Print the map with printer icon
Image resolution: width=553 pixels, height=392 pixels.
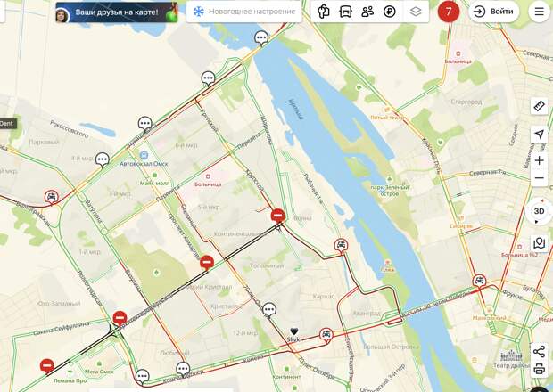[539, 369]
